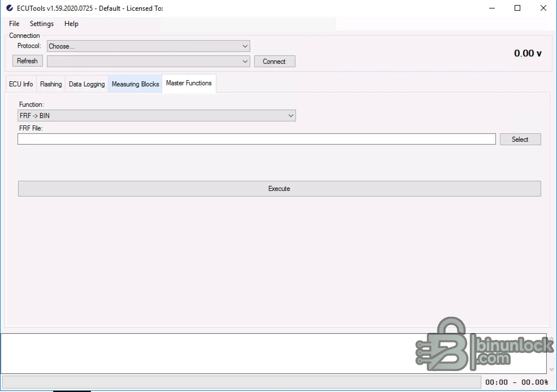
Task: Click the log output text area
Action: click(x=274, y=354)
